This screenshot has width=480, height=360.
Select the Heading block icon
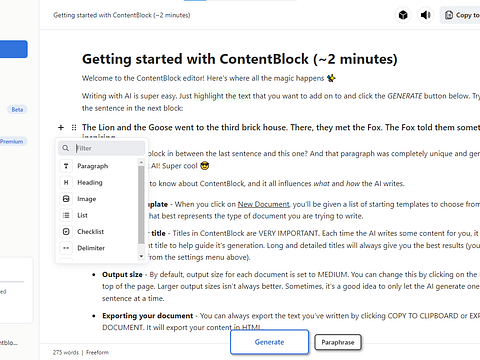pos(66,182)
